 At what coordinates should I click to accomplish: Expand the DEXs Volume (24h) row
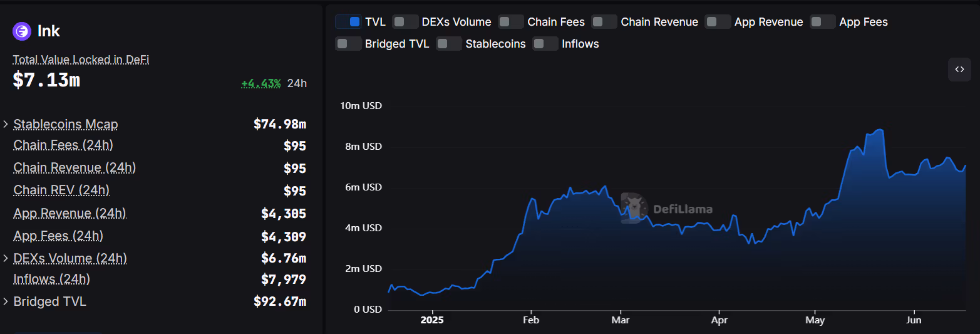pos(6,258)
